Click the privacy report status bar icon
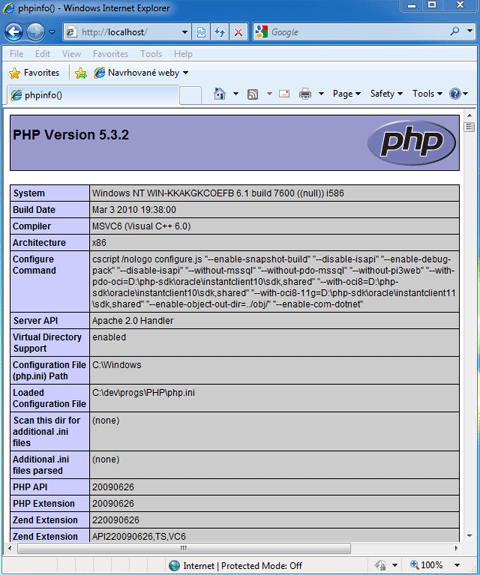Viewport: 480px width, 575px height. (381, 565)
